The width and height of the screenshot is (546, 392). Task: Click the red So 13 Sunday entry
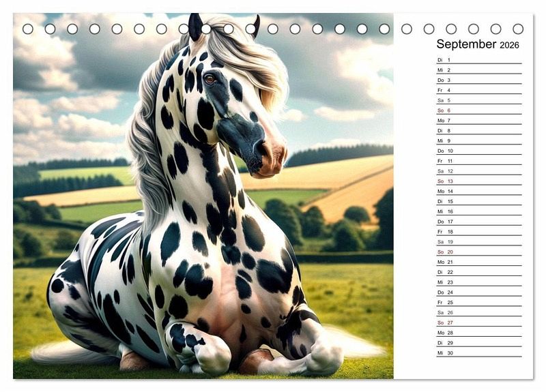coord(478,181)
